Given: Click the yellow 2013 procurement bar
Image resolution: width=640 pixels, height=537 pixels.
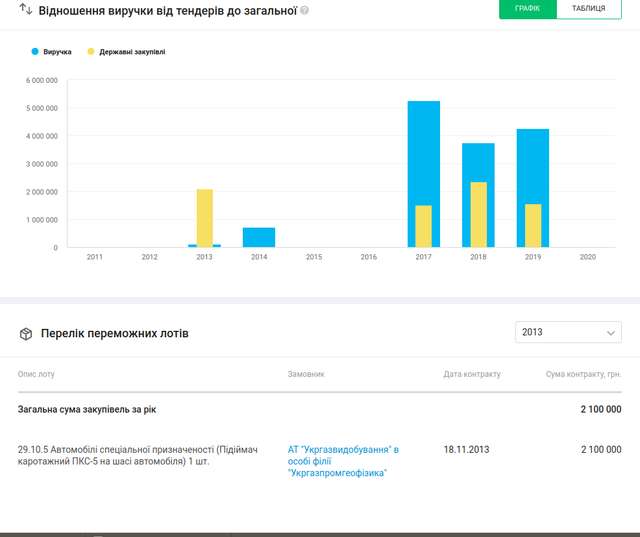Looking at the screenshot, I should [204, 215].
